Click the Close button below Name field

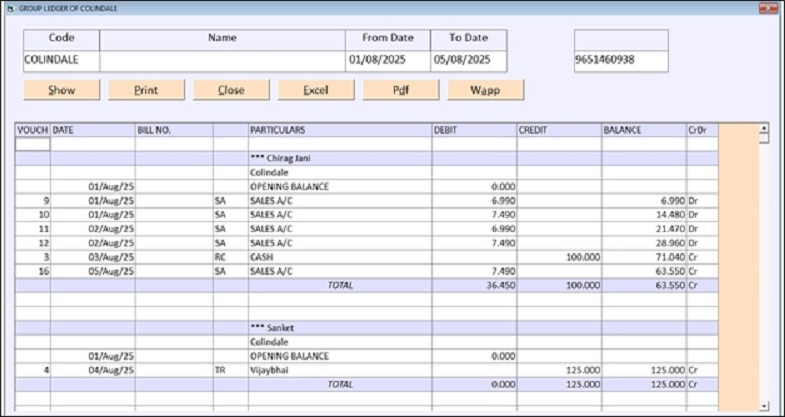pyautogui.click(x=231, y=90)
